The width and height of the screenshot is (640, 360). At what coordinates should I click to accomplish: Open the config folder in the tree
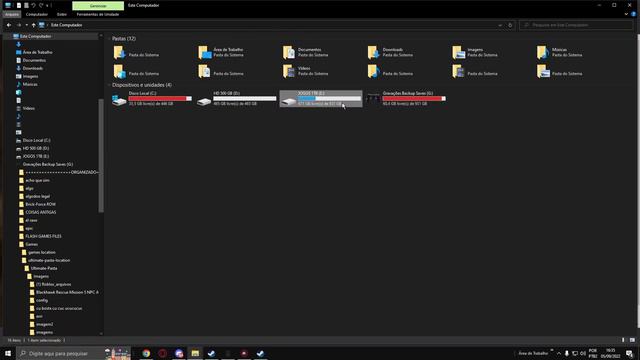click(x=42, y=300)
